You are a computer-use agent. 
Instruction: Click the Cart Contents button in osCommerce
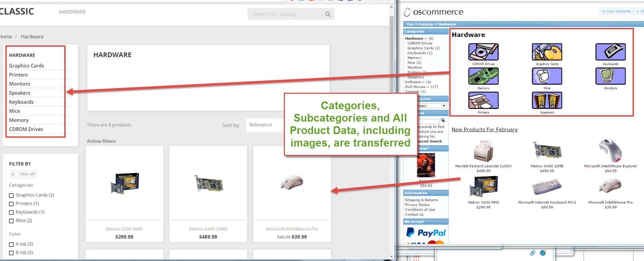coord(616,11)
